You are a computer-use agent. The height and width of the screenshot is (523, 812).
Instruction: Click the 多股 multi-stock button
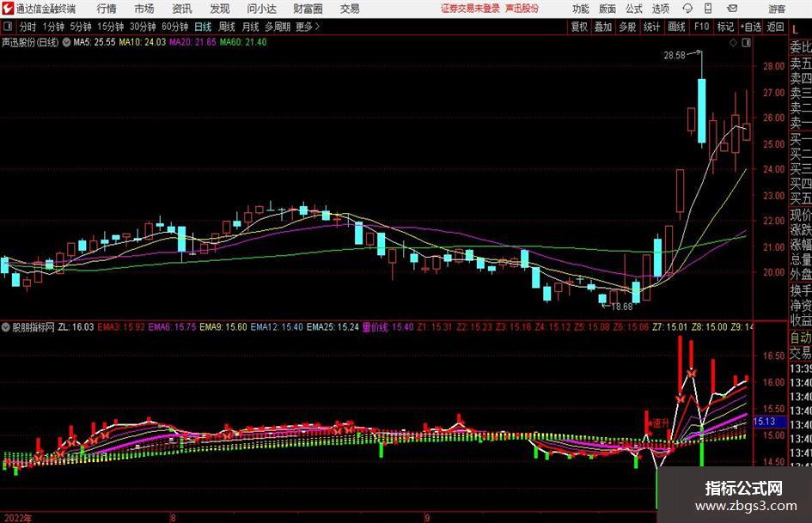pos(627,27)
